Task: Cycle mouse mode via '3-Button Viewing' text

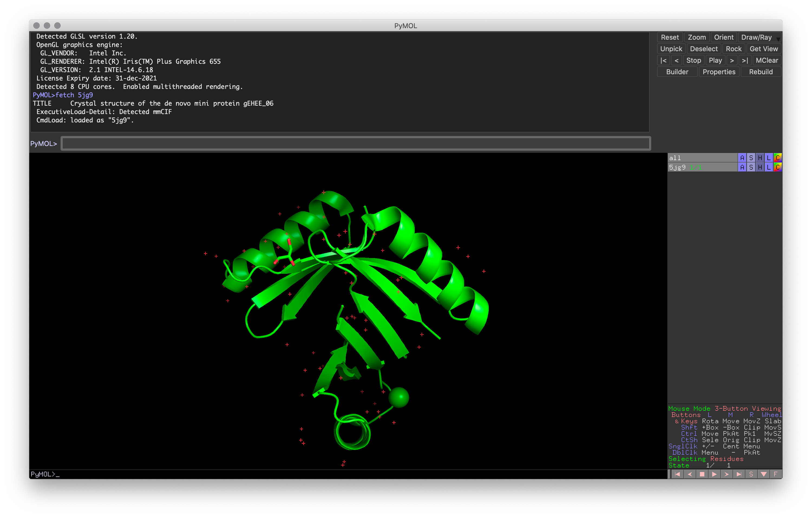Action: pyautogui.click(x=748, y=408)
